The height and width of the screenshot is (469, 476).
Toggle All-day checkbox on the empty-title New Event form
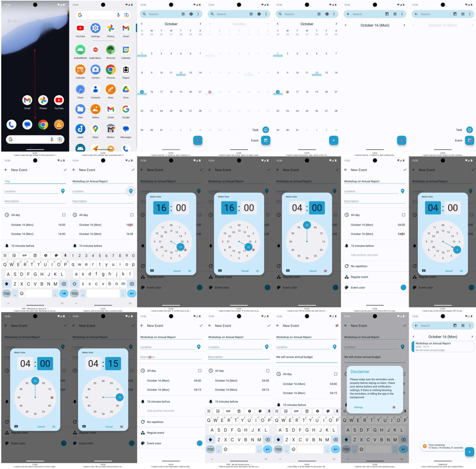click(x=64, y=215)
